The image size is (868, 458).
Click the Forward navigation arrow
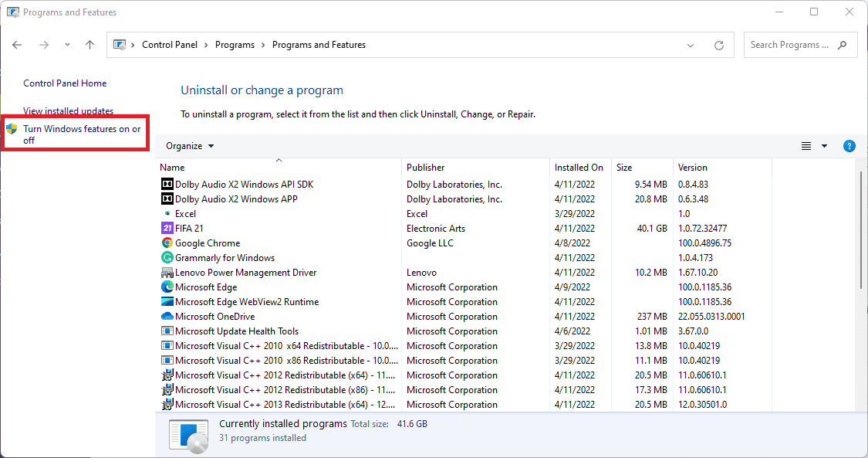pos(44,45)
